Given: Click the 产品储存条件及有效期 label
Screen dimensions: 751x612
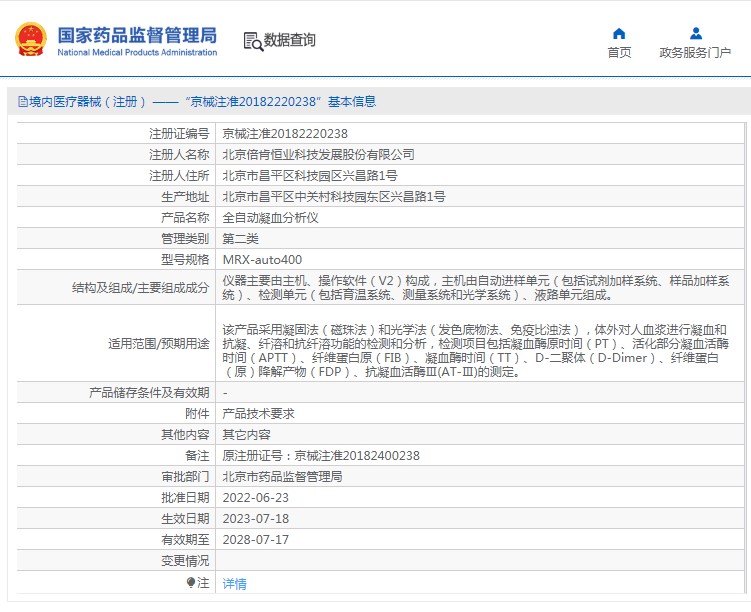Looking at the screenshot, I should [x=149, y=393].
